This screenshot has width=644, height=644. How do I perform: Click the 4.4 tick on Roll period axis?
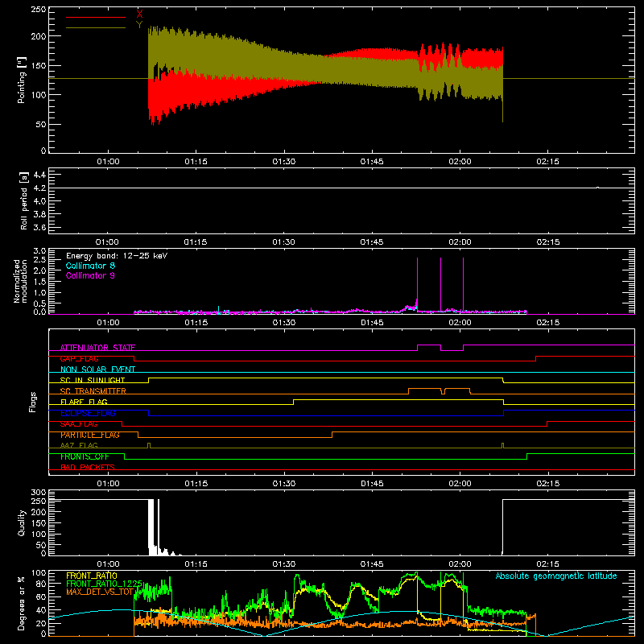(39, 175)
